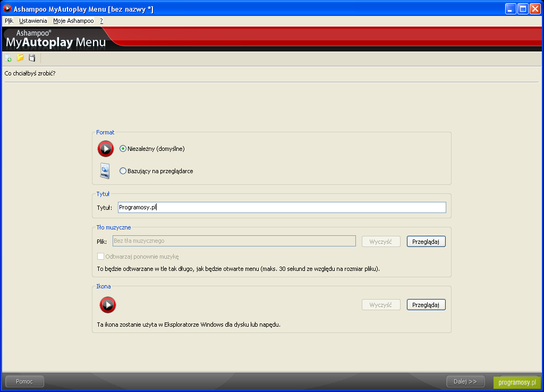The height and width of the screenshot is (392, 544).
Task: Click the Format group label
Action: pos(105,132)
